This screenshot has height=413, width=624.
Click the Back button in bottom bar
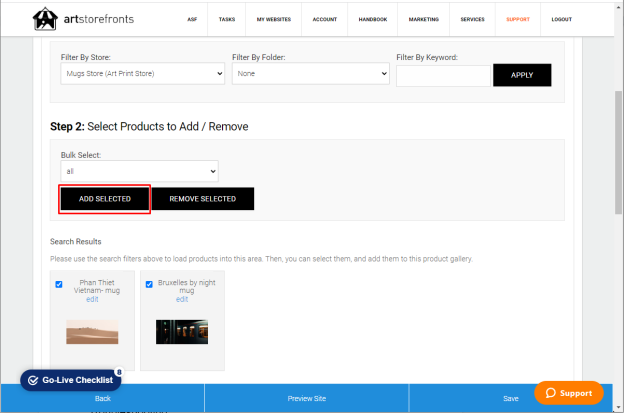(103, 398)
